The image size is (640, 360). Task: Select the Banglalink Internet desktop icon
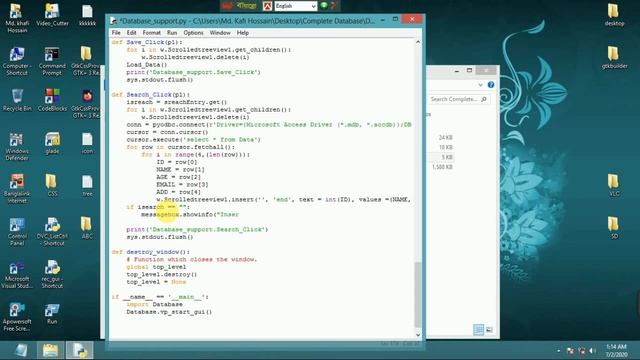pyautogui.click(x=17, y=189)
